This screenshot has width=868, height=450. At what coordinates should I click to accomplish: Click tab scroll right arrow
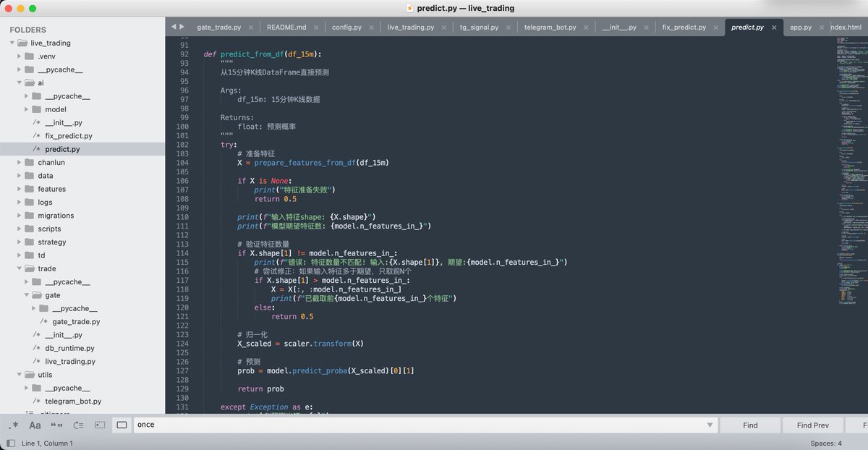coord(182,27)
